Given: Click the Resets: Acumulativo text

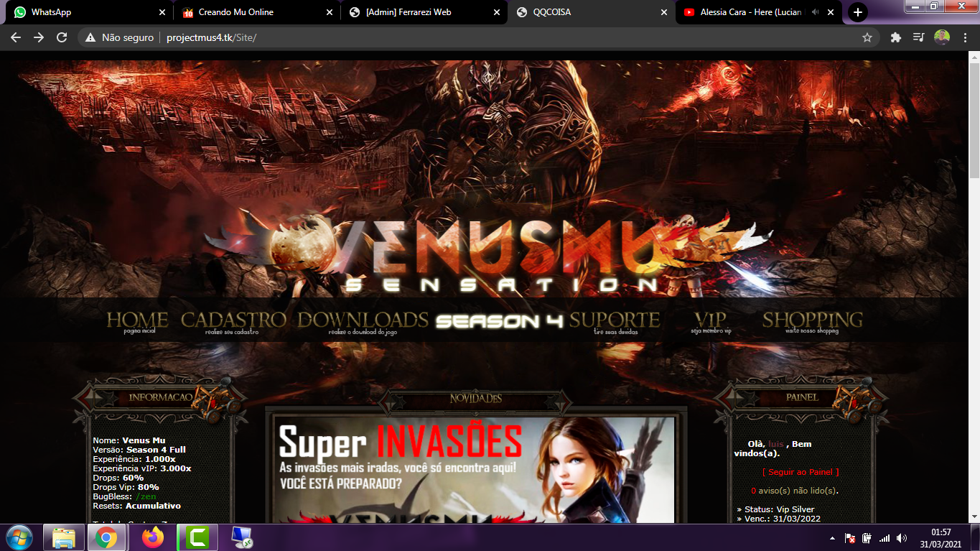Looking at the screenshot, I should 137,506.
